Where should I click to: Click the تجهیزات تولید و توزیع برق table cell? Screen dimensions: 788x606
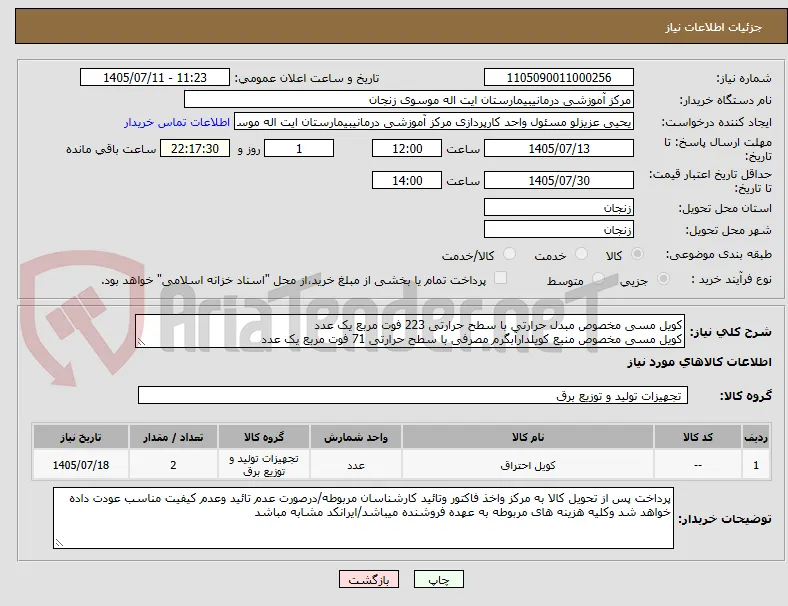pyautogui.click(x=264, y=465)
